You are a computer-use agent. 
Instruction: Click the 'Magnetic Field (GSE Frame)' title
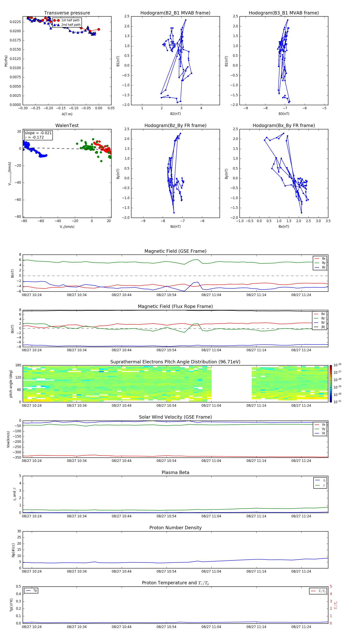(175, 251)
